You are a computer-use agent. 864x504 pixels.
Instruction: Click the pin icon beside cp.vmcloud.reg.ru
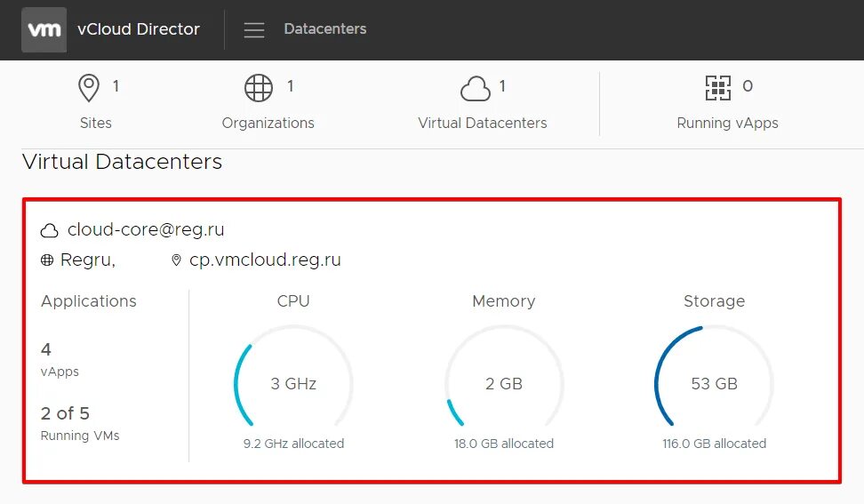click(x=176, y=260)
